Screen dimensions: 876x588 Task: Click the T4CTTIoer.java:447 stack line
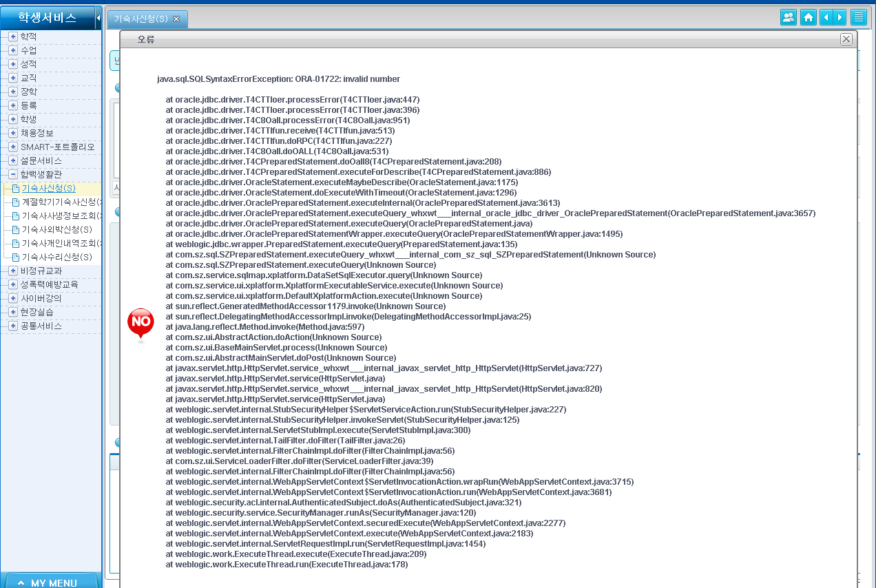coord(293,100)
